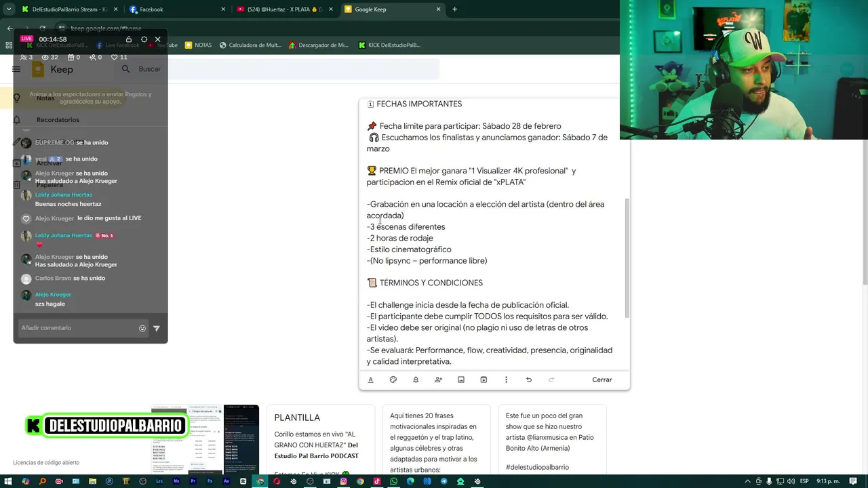Open Notas in Keep sidebar
This screenshot has width=868, height=488.
click(x=45, y=98)
